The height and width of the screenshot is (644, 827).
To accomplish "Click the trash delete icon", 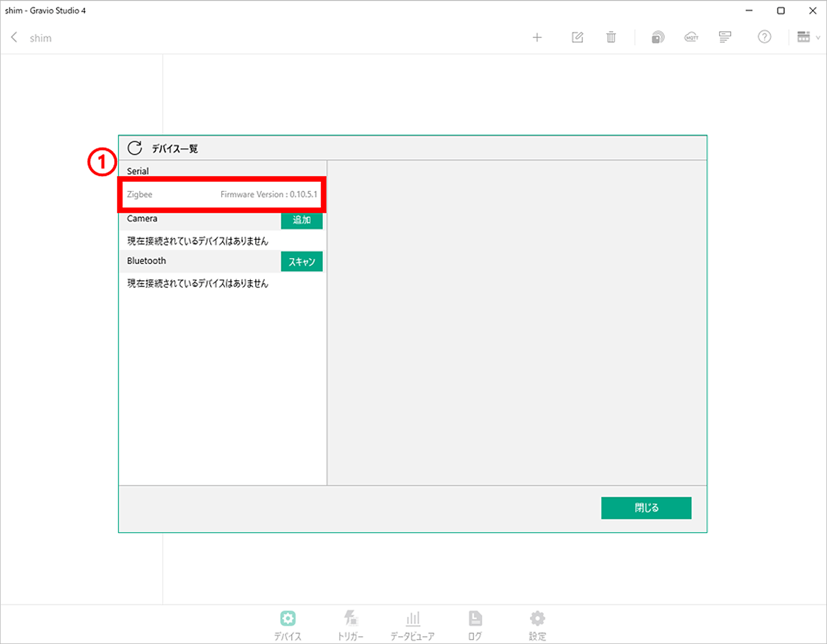I will (611, 37).
